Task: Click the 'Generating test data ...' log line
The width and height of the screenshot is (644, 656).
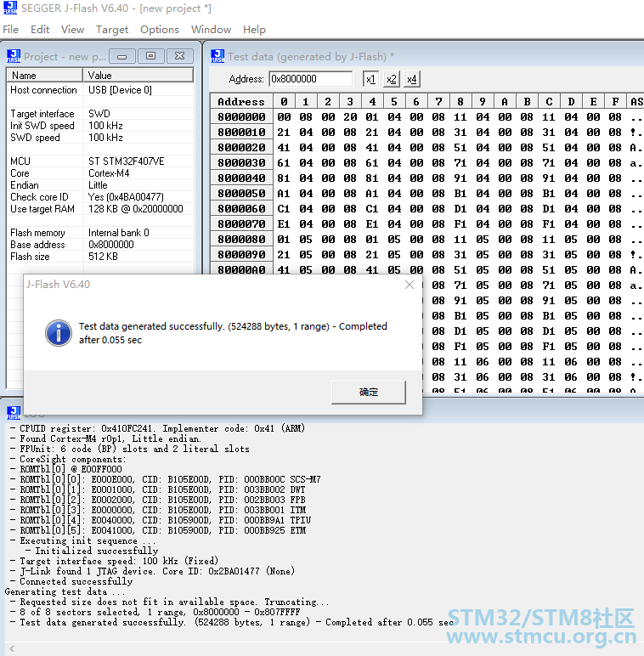Action: coord(65,591)
